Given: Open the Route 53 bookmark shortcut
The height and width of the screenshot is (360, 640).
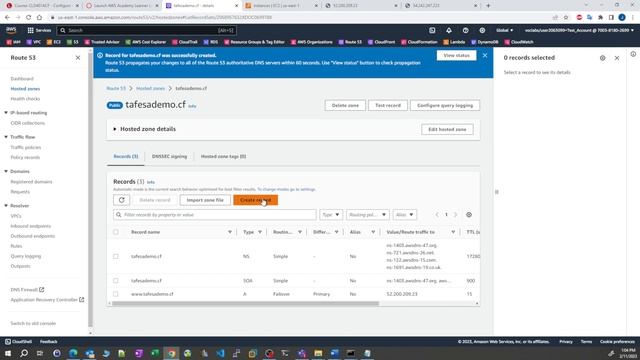Looking at the screenshot, I should 350,42.
